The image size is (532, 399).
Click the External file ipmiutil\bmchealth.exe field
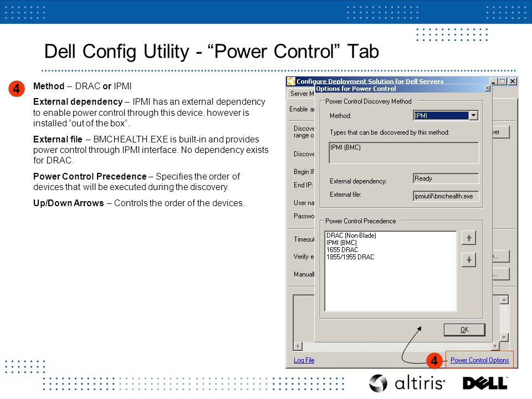pos(446,196)
